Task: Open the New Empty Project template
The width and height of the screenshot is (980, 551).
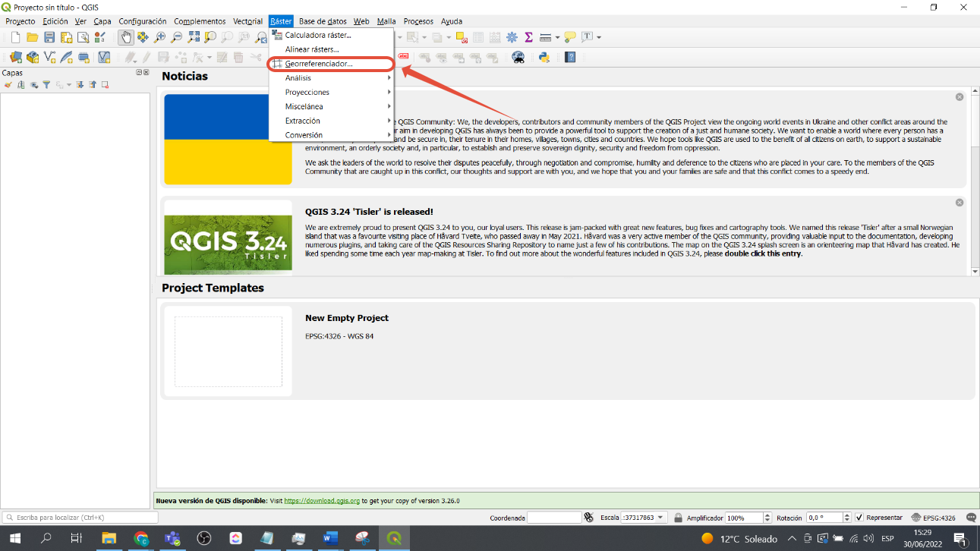Action: click(567, 351)
